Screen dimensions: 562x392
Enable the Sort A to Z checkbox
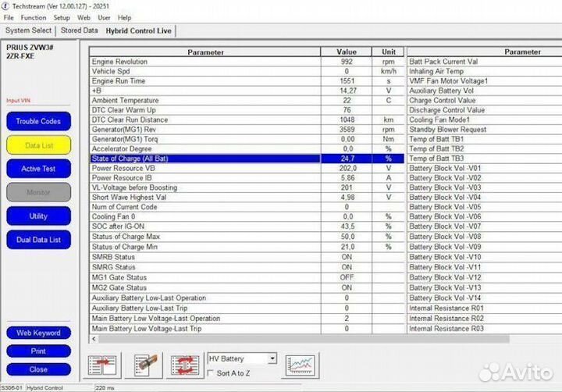pos(212,373)
